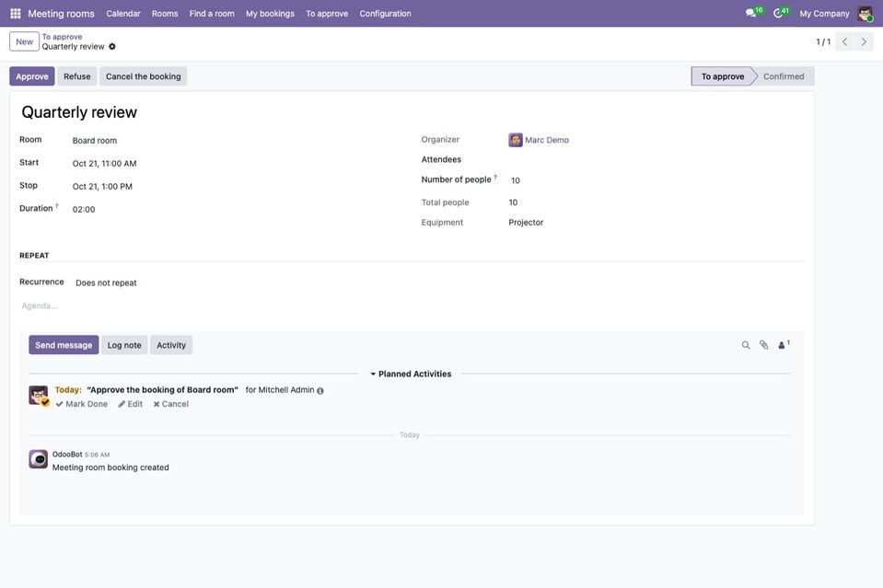Image resolution: width=883 pixels, height=588 pixels.
Task: Click the search icon in the chatter
Action: tap(746, 345)
